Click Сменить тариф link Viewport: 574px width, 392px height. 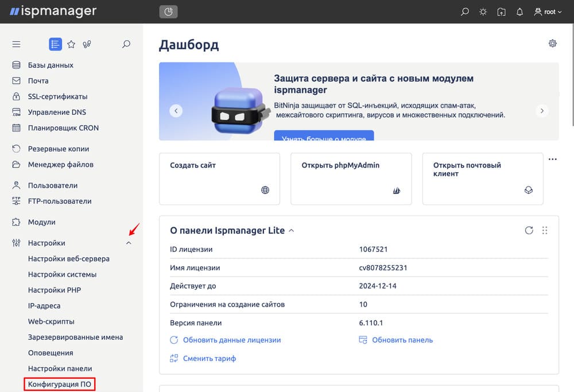203,358
